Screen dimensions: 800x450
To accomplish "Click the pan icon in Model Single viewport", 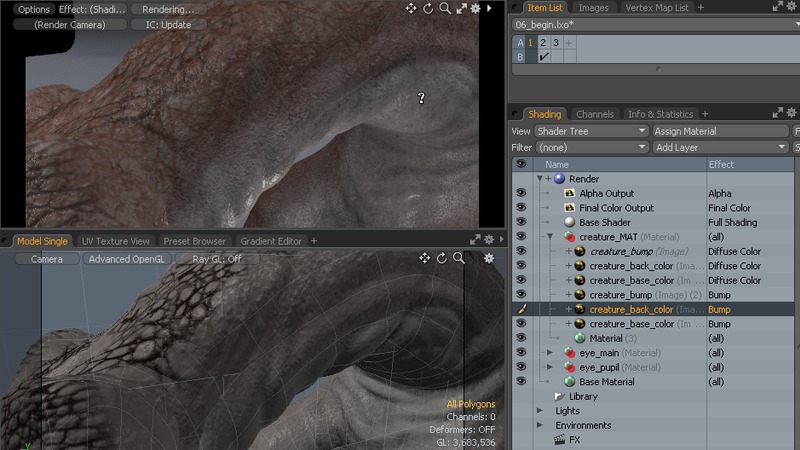I will [424, 258].
